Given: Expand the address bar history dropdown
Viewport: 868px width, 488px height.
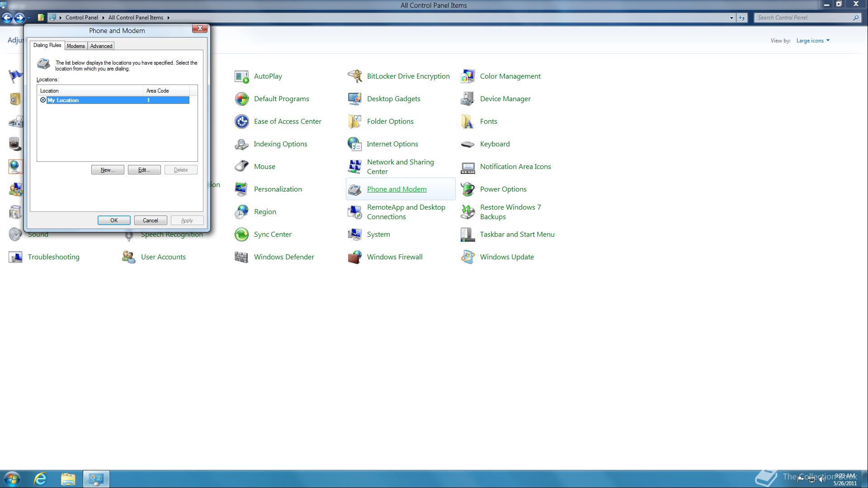Looking at the screenshot, I should [731, 18].
